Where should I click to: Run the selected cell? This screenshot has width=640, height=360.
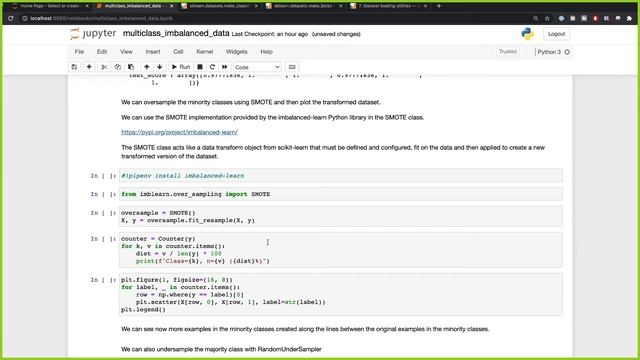point(181,67)
